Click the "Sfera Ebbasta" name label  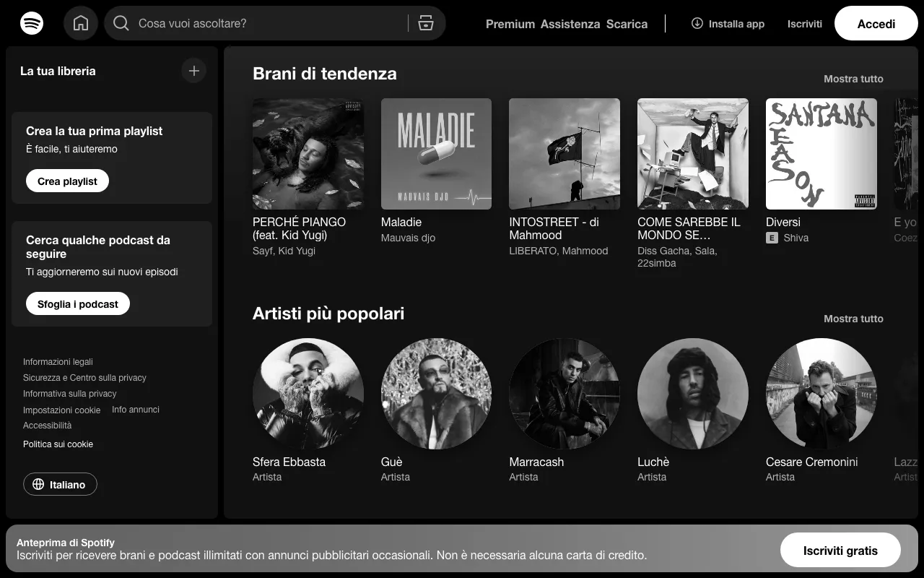pos(289,462)
